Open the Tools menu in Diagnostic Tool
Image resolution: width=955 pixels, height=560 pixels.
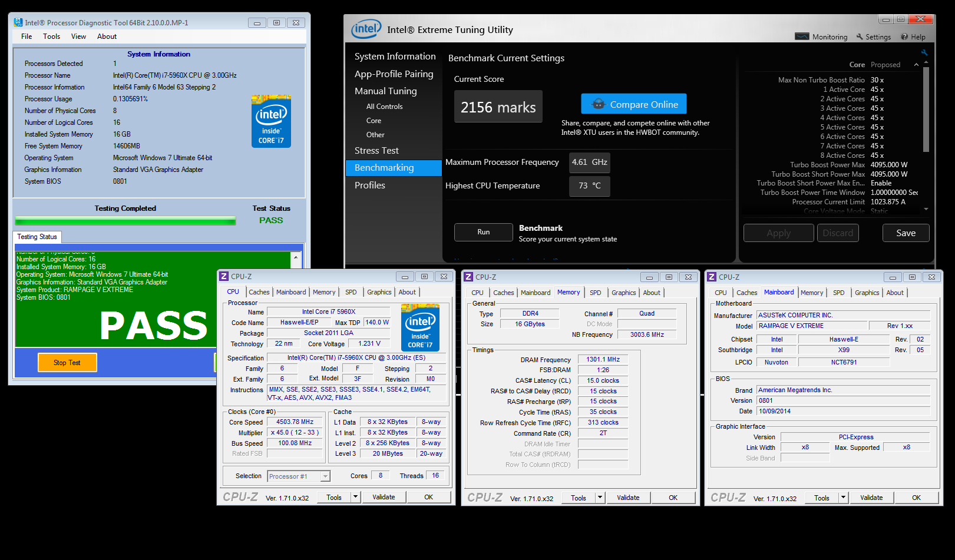[52, 37]
